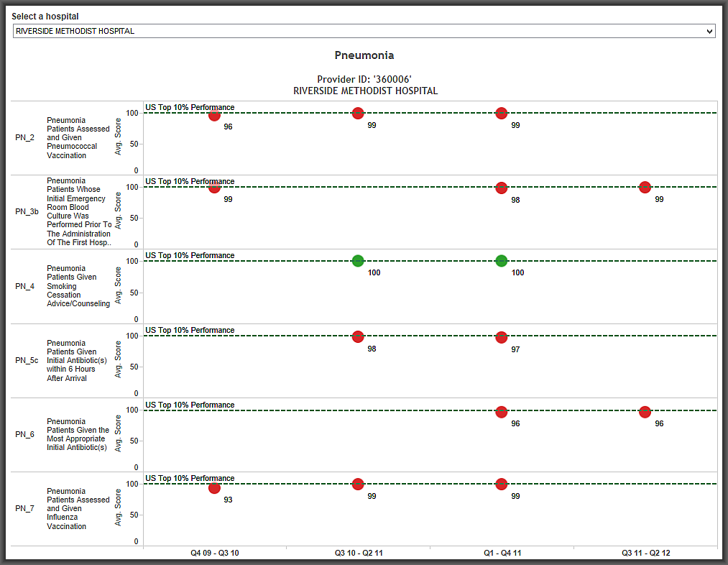Select PN_5c point scoring 98
Image resolution: width=728 pixels, height=565 pixels.
357,336
